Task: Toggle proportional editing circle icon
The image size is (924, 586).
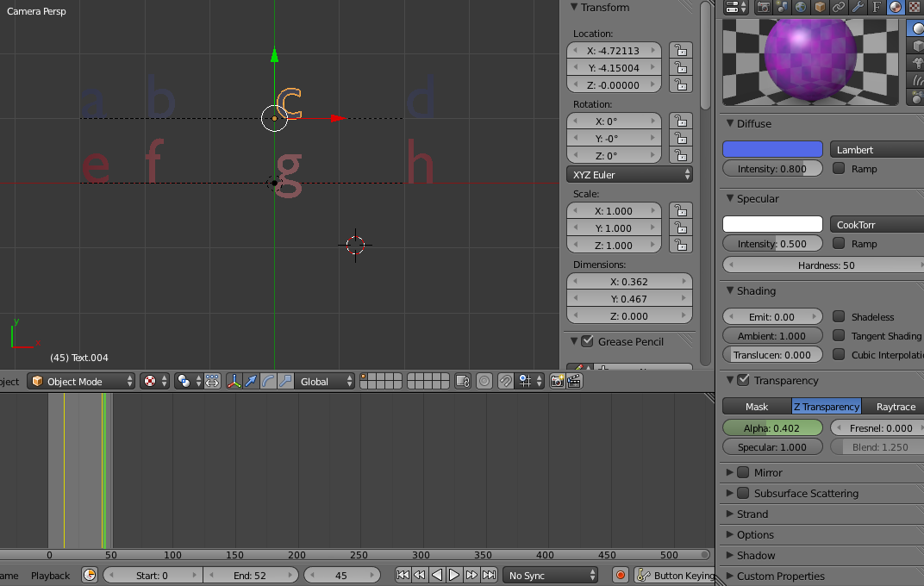Action: [x=484, y=382]
